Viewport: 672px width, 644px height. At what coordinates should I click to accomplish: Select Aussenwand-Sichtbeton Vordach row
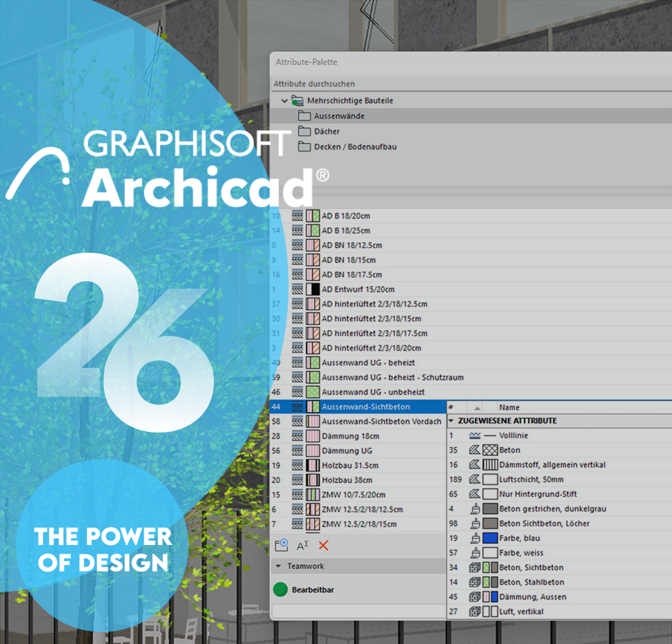coord(358,422)
